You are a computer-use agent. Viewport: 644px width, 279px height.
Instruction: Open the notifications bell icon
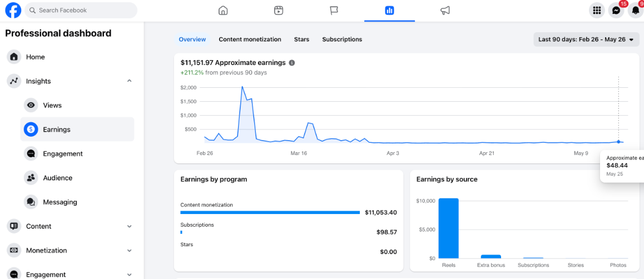(x=635, y=10)
